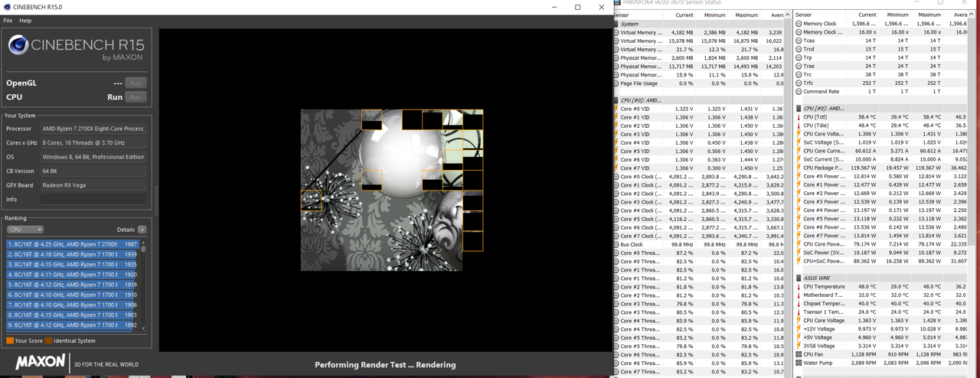Click the lightning icon beside +12V Voltage

pos(799,328)
